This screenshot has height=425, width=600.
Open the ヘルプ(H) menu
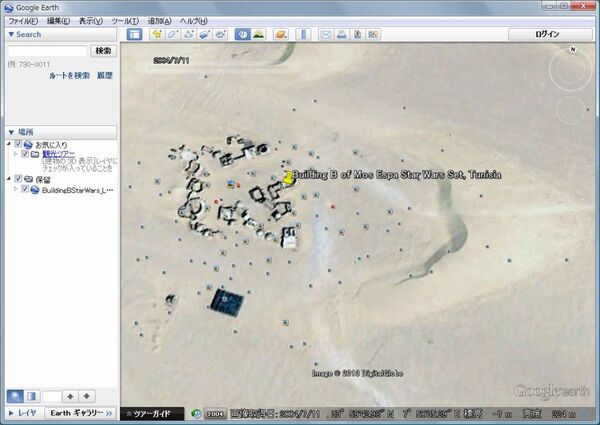tap(194, 21)
